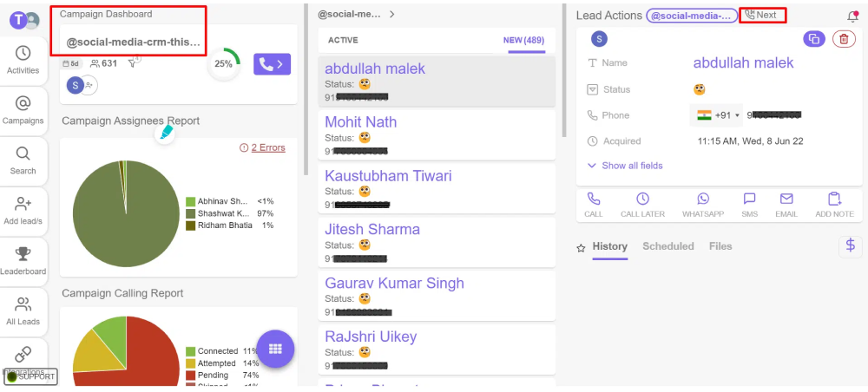
Task: Open the notification bell
Action: pyautogui.click(x=852, y=16)
